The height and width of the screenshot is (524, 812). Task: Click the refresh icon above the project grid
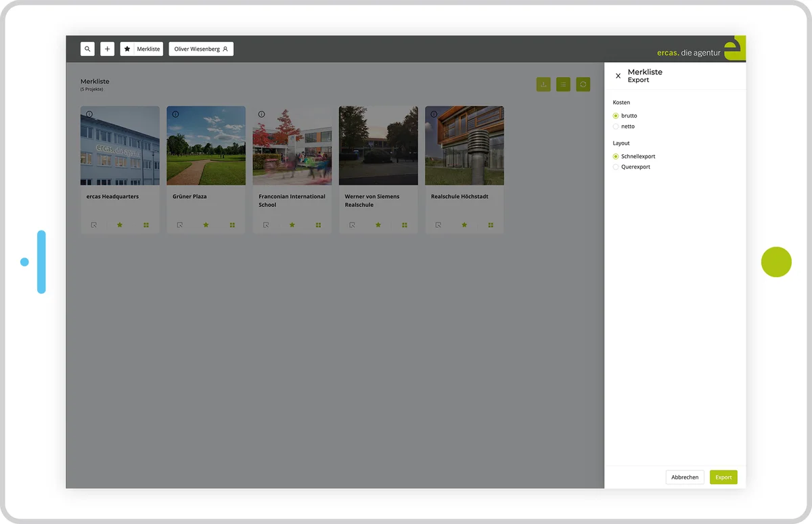(x=583, y=84)
